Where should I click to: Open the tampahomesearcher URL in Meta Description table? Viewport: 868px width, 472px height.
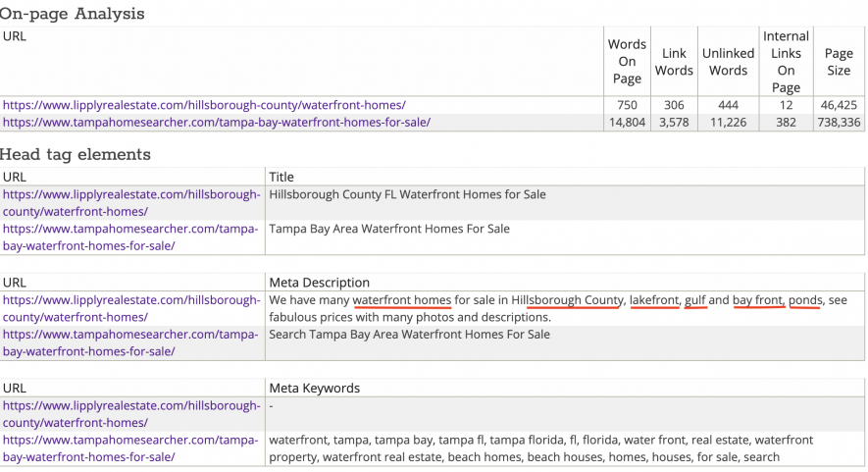(130, 342)
